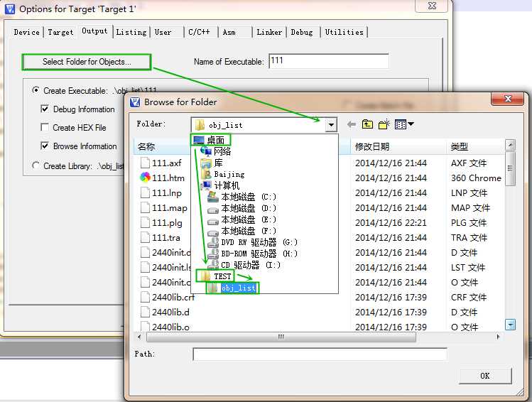Screen dimensions: 532x402
Task: Sort by the 类型 column header
Action: point(475,146)
